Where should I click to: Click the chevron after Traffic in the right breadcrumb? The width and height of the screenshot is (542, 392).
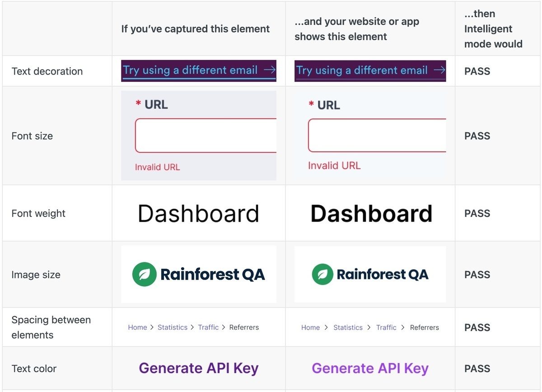[x=403, y=327]
